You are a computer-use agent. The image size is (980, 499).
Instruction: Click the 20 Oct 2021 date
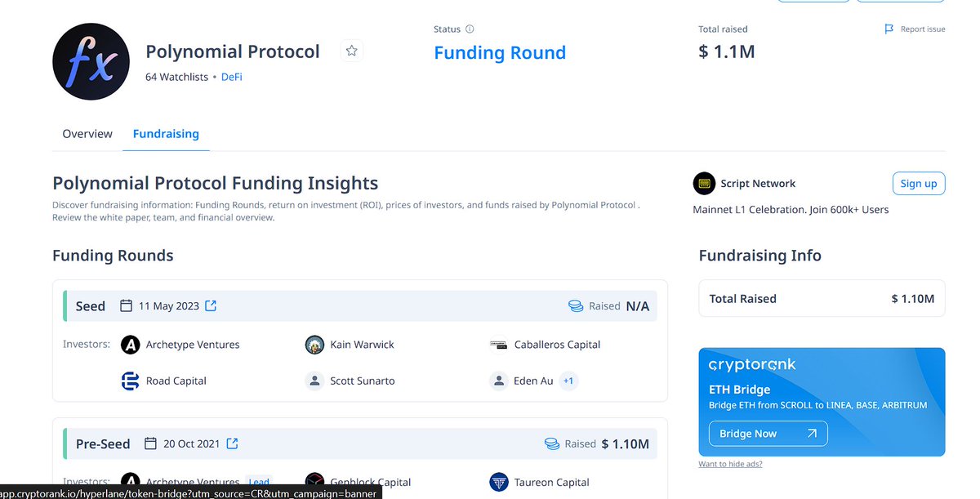(x=192, y=443)
